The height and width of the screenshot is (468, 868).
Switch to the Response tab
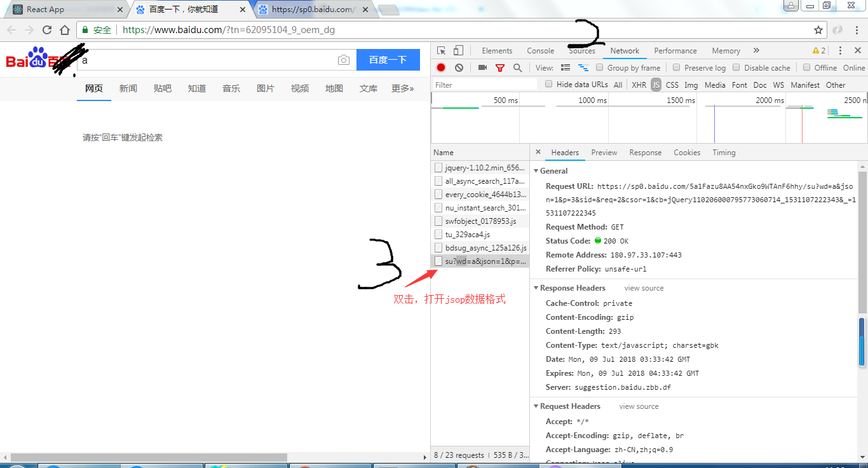646,153
